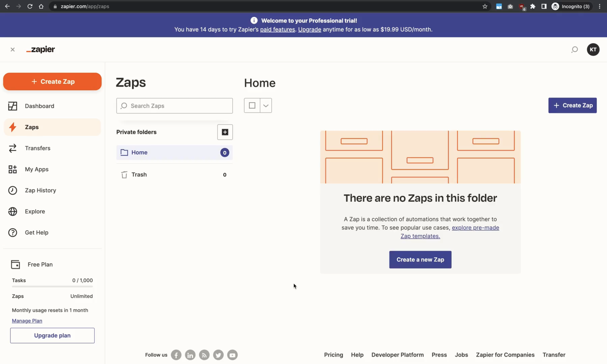Viewport: 607px width, 364px height.
Task: Click the Press footer link
Action: coord(439,355)
